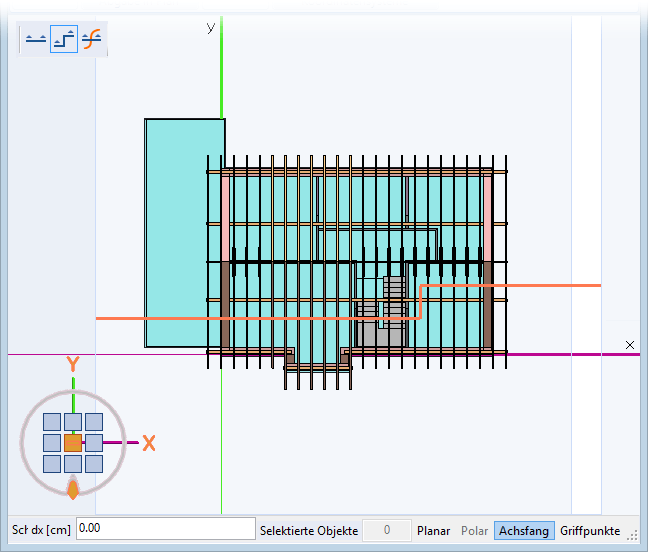648x552 pixels.
Task: Click the x marker on magenta axis
Action: click(629, 345)
